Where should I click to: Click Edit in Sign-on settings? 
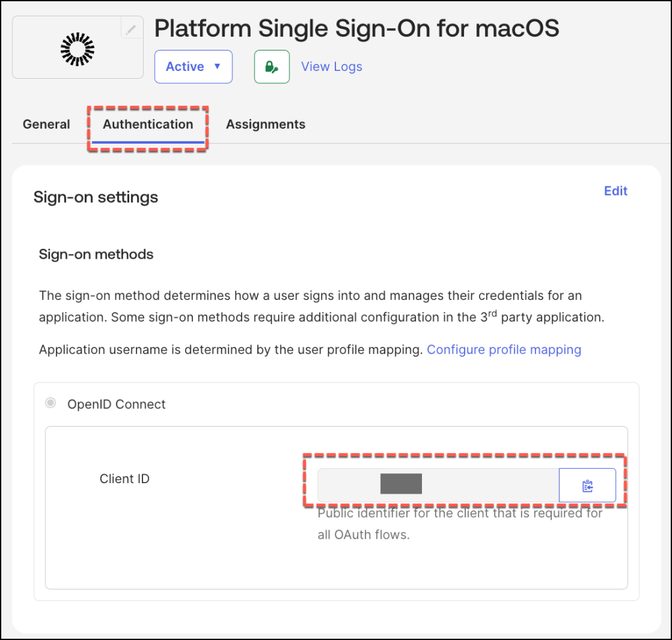click(x=616, y=191)
